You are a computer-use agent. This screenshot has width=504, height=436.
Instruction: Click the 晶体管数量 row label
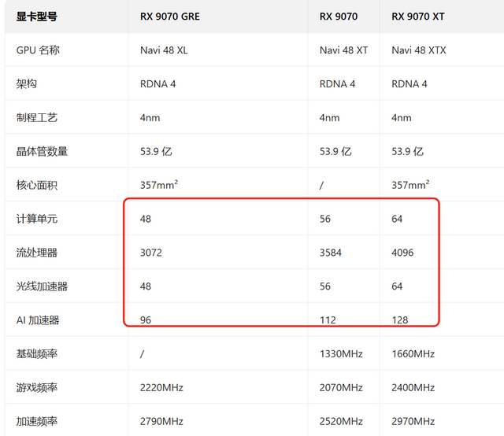pos(42,151)
